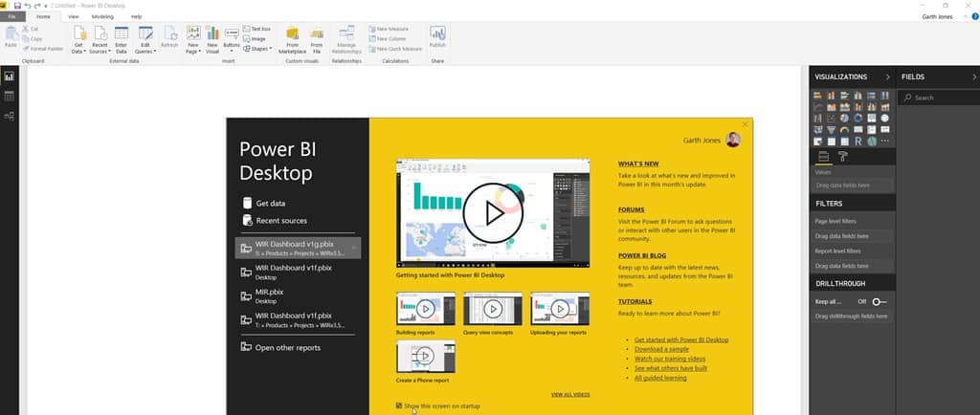This screenshot has height=415, width=980.
Task: Switch to Data view in left sidebar
Action: coord(9,96)
